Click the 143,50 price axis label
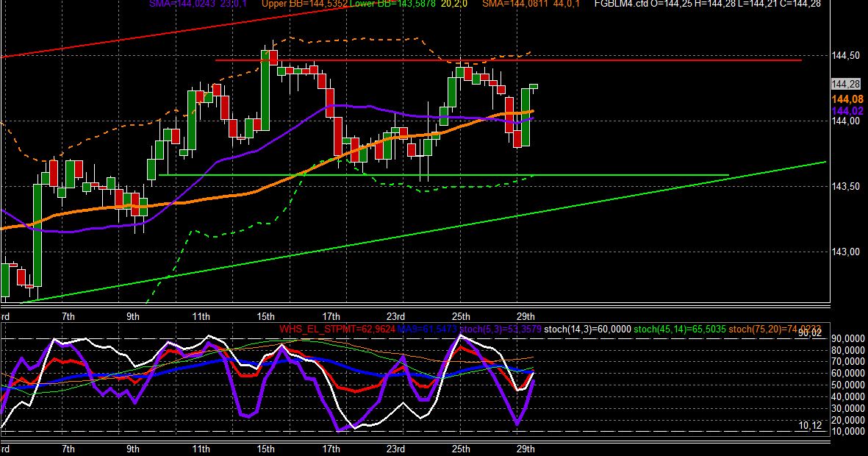The width and height of the screenshot is (868, 456). [x=846, y=186]
